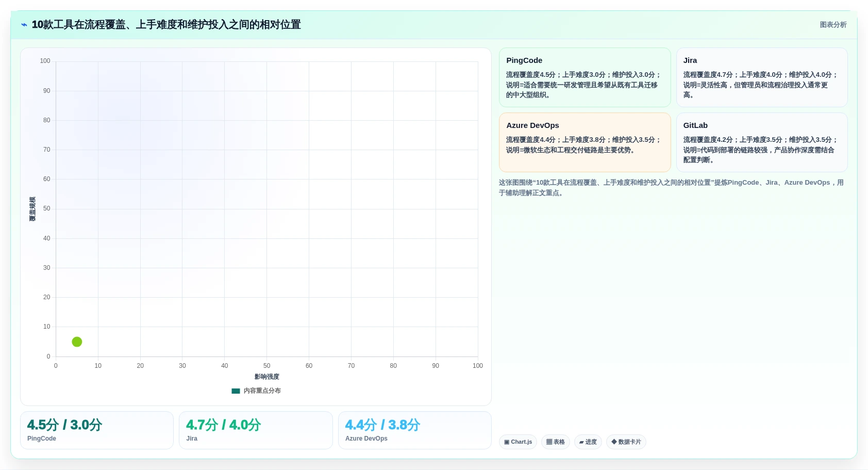Screen dimensions: 868x470
Task: Click the 表格 tag chip
Action: click(x=556, y=442)
